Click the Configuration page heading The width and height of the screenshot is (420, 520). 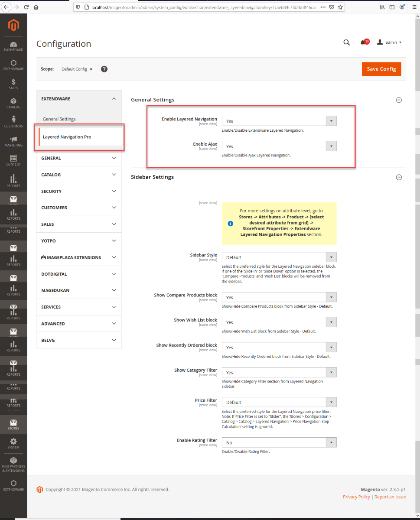(x=64, y=44)
